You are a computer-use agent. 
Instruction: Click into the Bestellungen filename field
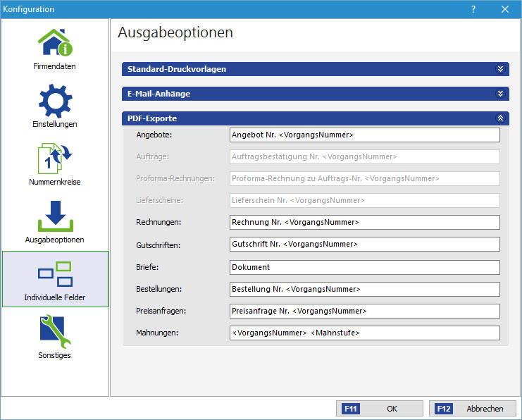364,289
